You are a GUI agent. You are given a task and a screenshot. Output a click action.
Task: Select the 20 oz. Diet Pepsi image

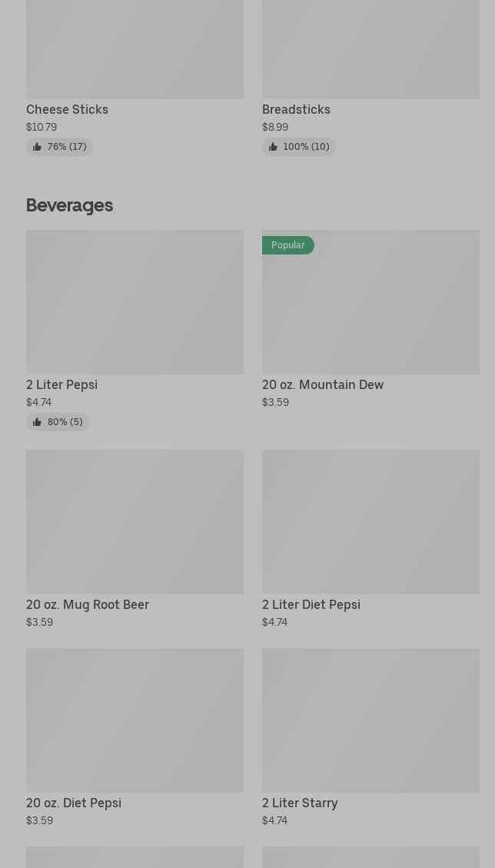pyautogui.click(x=135, y=720)
